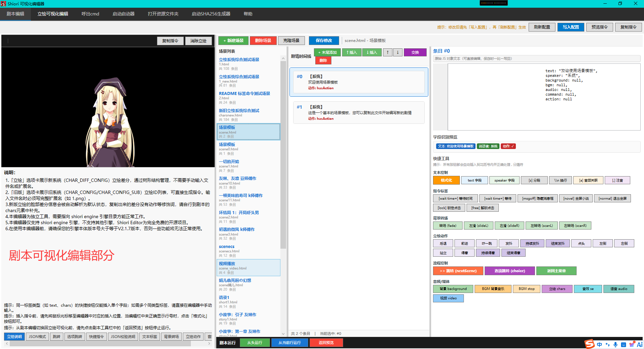Click + 末尾添加 in the timeline toolbar

click(x=327, y=52)
